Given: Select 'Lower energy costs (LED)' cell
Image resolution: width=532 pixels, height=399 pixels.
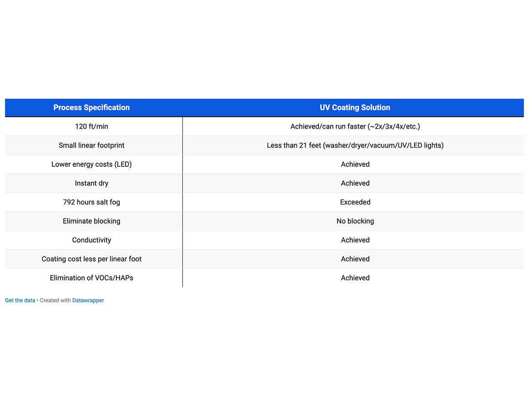Looking at the screenshot, I should (x=91, y=165).
